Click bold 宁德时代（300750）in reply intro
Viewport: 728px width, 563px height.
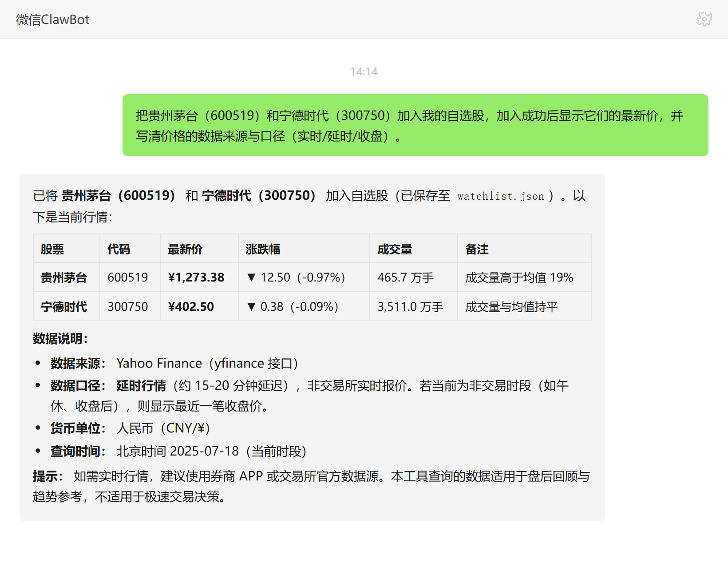[x=259, y=195]
